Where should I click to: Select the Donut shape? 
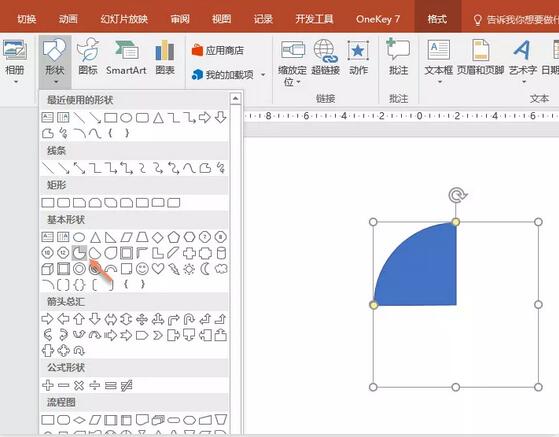[79, 269]
